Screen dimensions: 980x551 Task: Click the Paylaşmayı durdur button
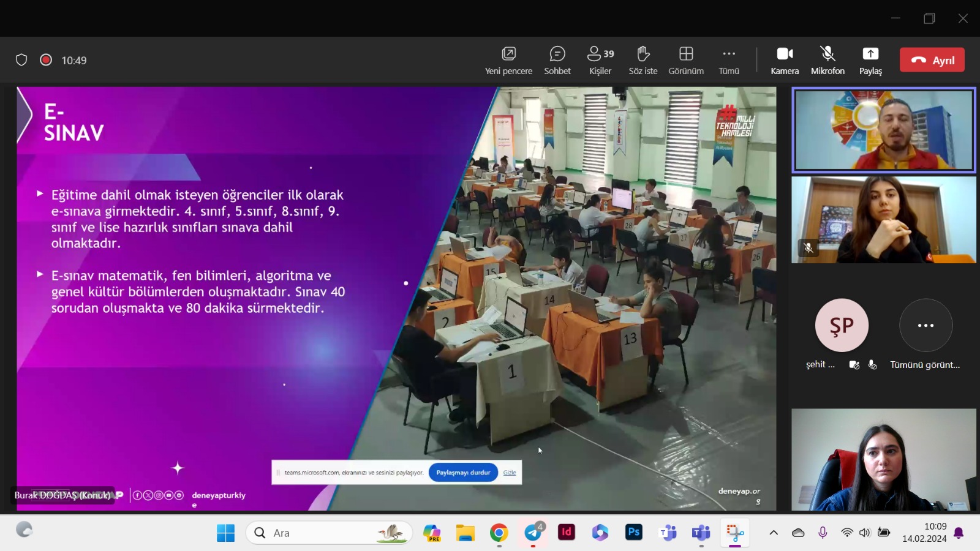(463, 473)
